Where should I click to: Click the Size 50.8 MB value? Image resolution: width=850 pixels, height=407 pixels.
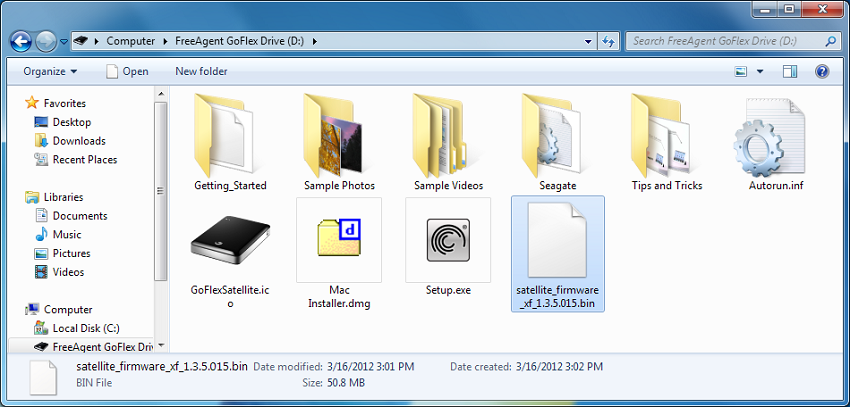click(346, 383)
